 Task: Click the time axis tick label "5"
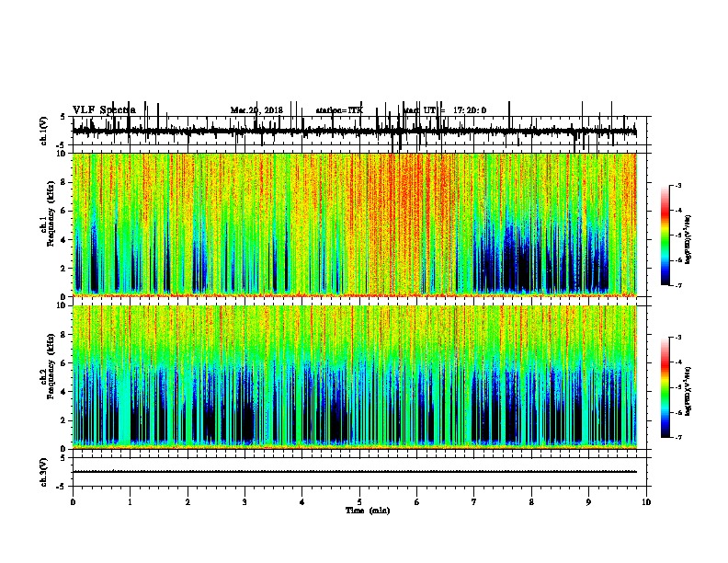tap(359, 502)
